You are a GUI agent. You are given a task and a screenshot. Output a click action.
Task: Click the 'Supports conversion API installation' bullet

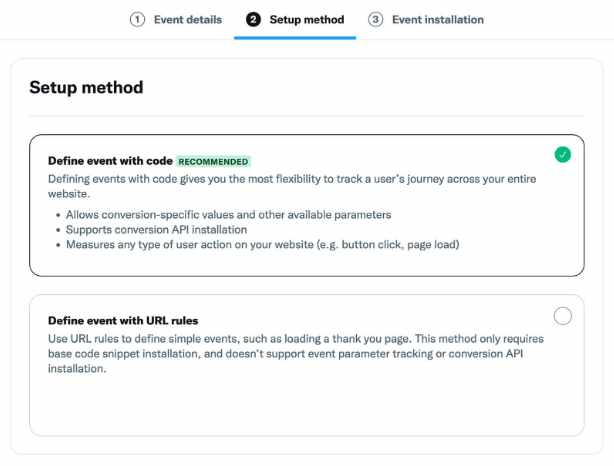pyautogui.click(x=156, y=229)
